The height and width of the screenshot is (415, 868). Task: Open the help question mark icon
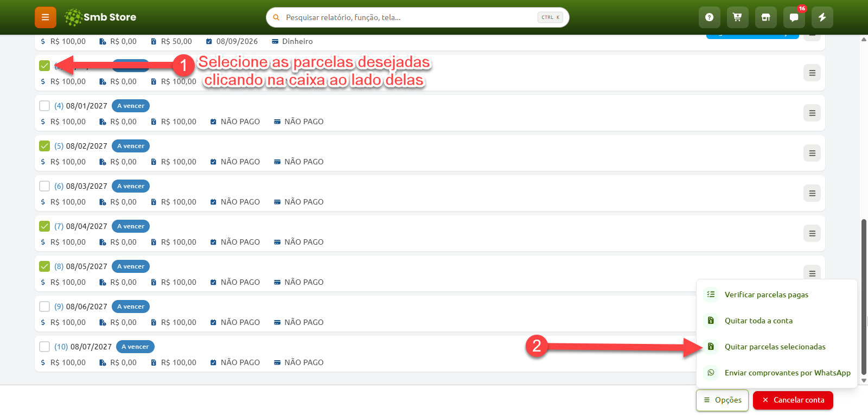click(709, 17)
